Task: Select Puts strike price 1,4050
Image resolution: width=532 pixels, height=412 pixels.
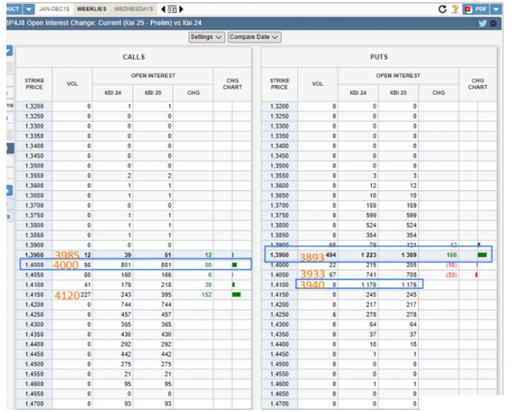Action: click(280, 275)
